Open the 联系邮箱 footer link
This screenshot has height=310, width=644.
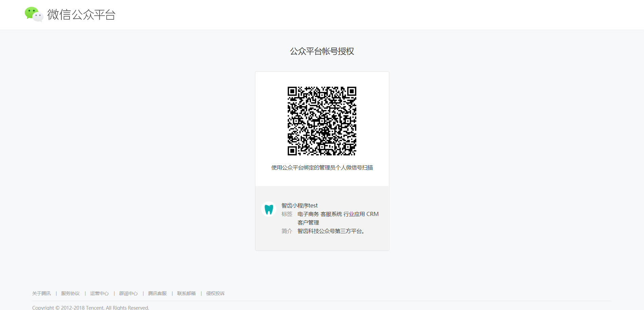pyautogui.click(x=187, y=293)
